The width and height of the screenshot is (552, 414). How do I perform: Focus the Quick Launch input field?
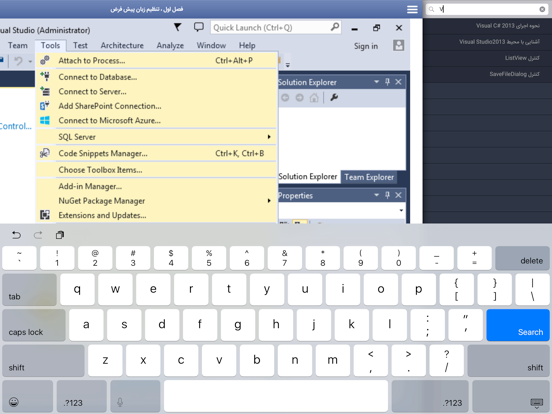[276, 27]
